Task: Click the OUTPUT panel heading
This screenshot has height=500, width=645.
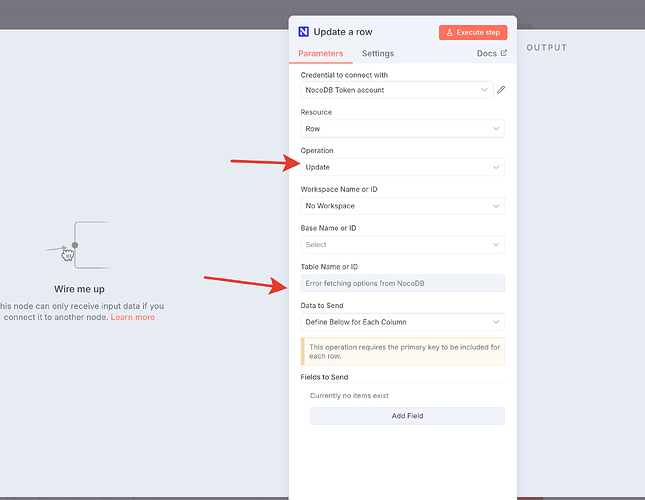Action: pyautogui.click(x=546, y=47)
